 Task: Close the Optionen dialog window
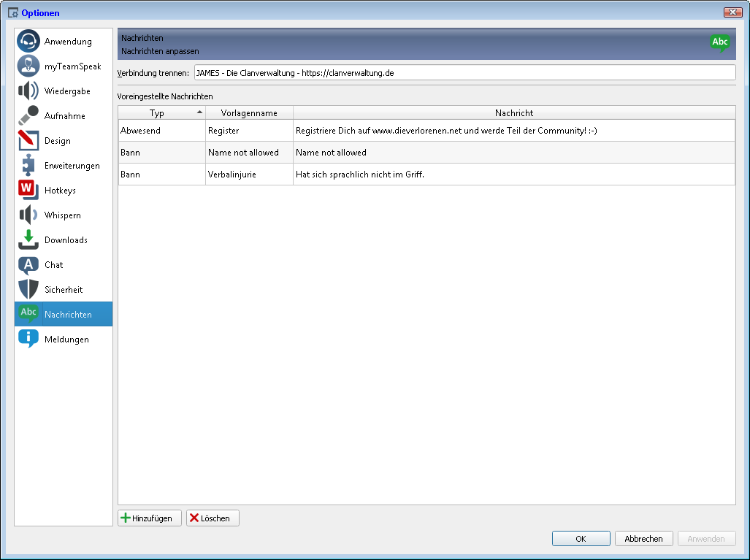732,12
